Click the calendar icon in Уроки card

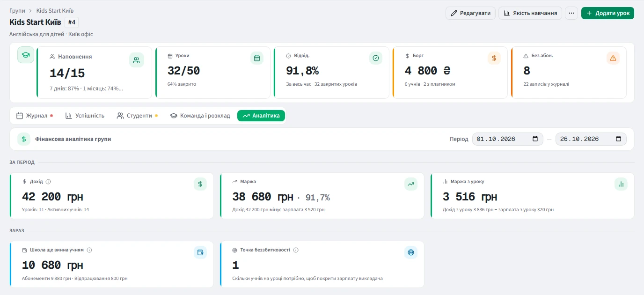coord(257,58)
